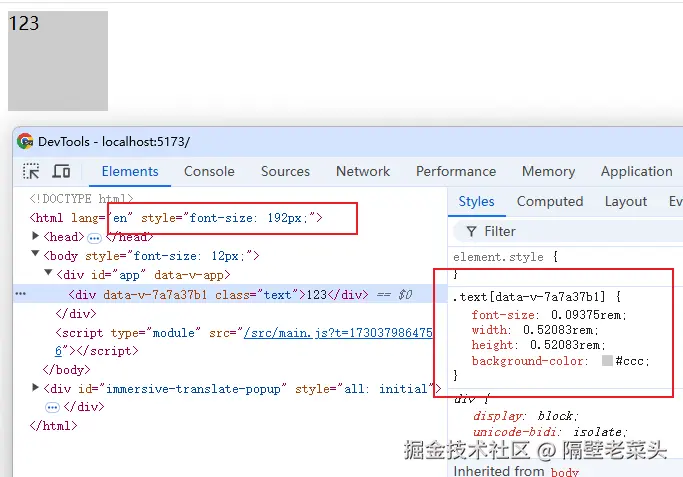Expand the immersive-translate-popup div node
Screen dimensions: 683x477
(x=36, y=387)
